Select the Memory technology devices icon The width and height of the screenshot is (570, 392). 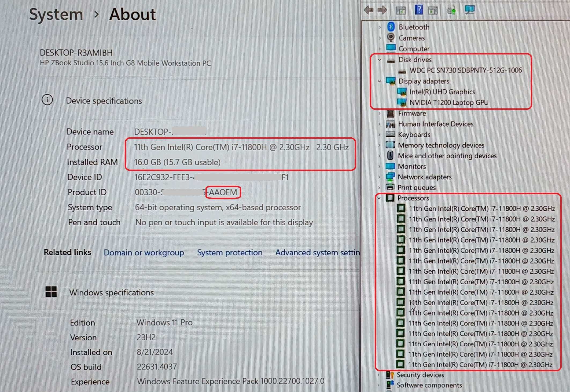[x=390, y=145]
